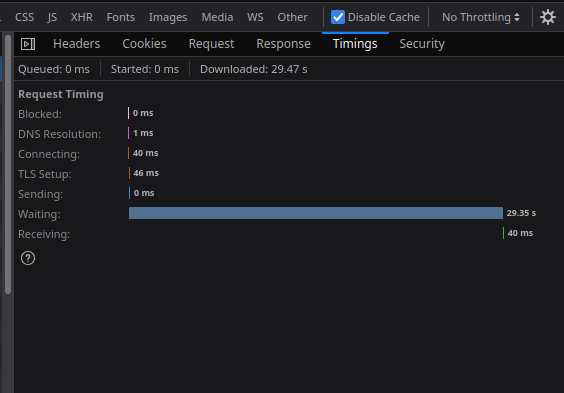
Task: Click the 'Receiving:' label
Action: coord(44,234)
